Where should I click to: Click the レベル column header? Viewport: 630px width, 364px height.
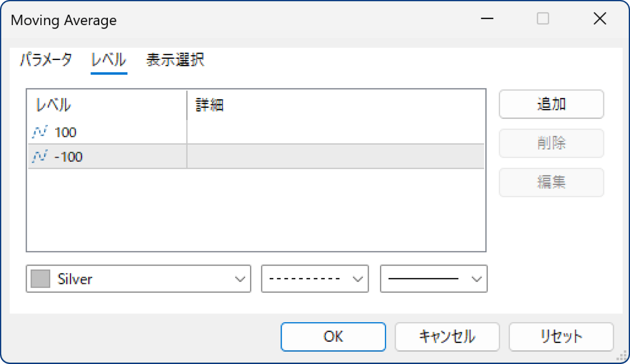click(x=53, y=105)
